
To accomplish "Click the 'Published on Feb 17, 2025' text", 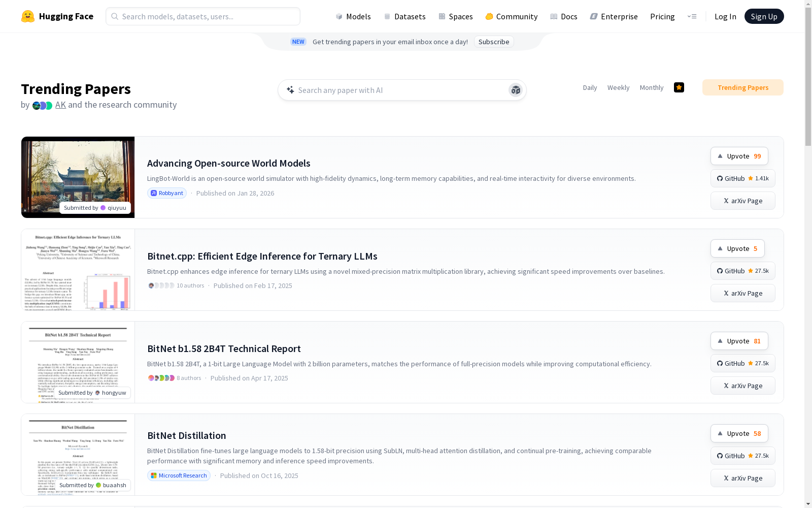I will pyautogui.click(x=253, y=285).
